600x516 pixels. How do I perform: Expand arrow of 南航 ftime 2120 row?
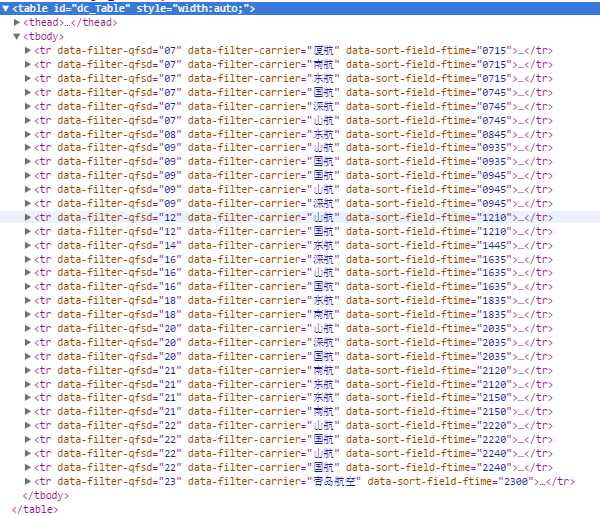click(28, 370)
